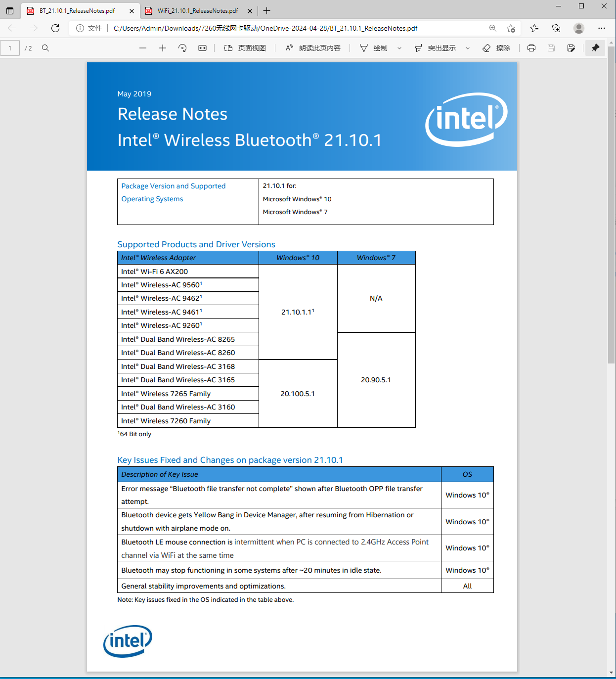
Task: Select the 擦除 eraser tool
Action: [x=496, y=48]
